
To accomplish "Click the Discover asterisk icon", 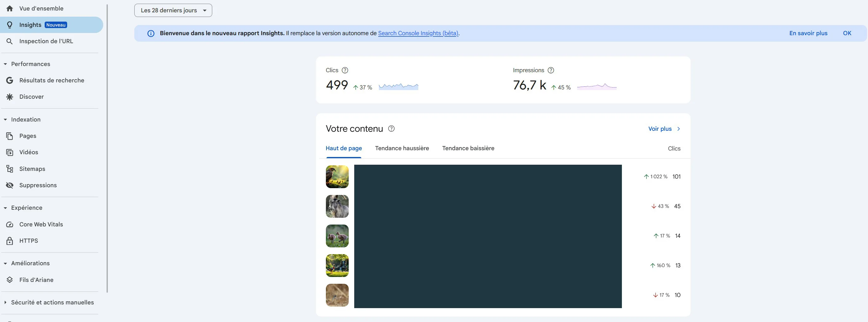I will tap(10, 97).
